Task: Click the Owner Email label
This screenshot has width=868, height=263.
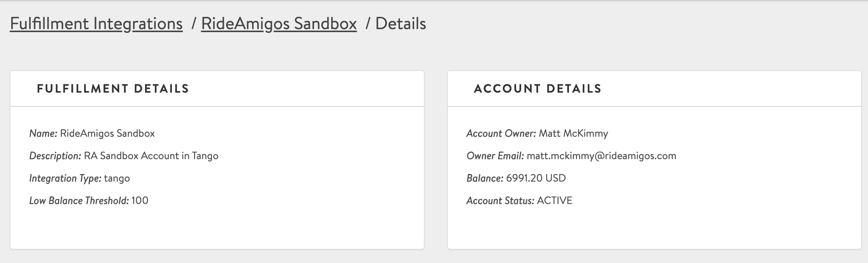Action: click(495, 156)
